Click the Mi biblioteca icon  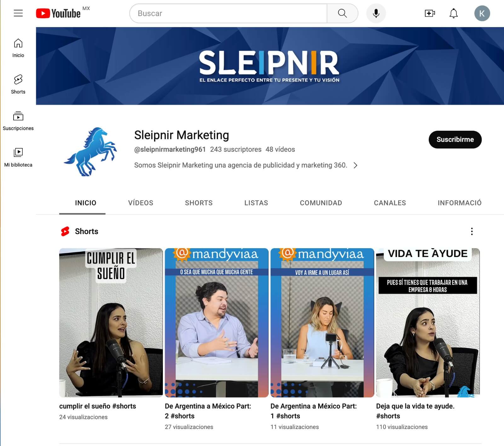coord(18,153)
